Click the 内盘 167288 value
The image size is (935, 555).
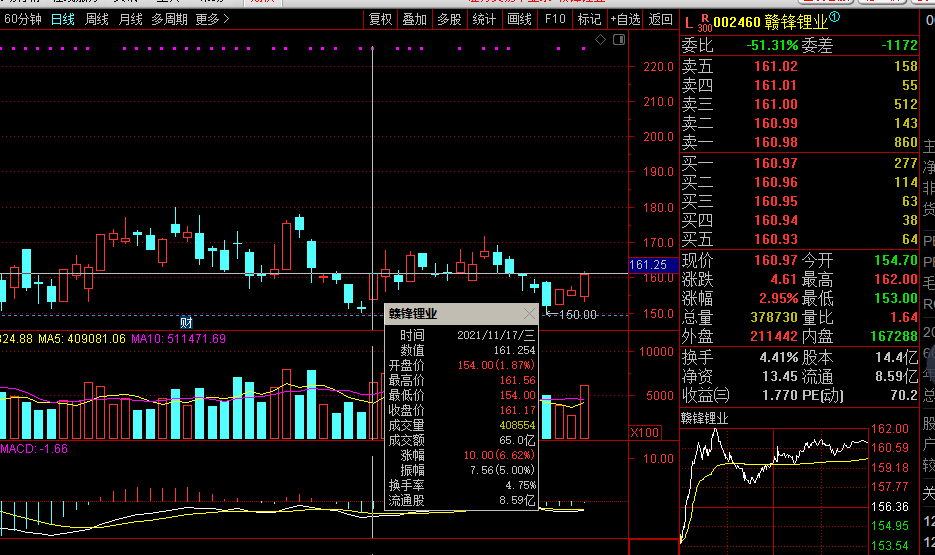(x=894, y=337)
